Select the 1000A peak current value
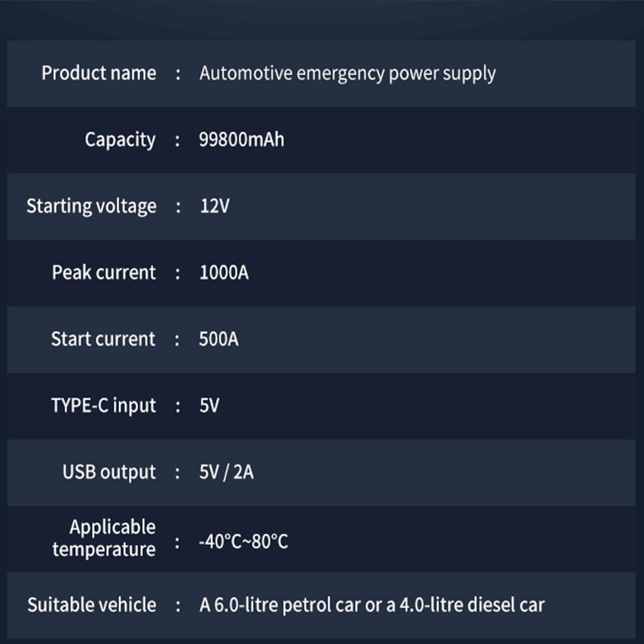 [224, 273]
